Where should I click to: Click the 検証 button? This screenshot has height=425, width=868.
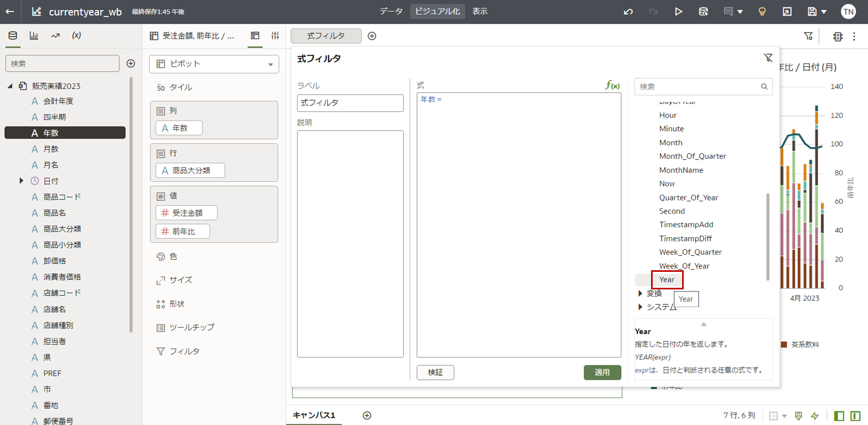click(435, 372)
